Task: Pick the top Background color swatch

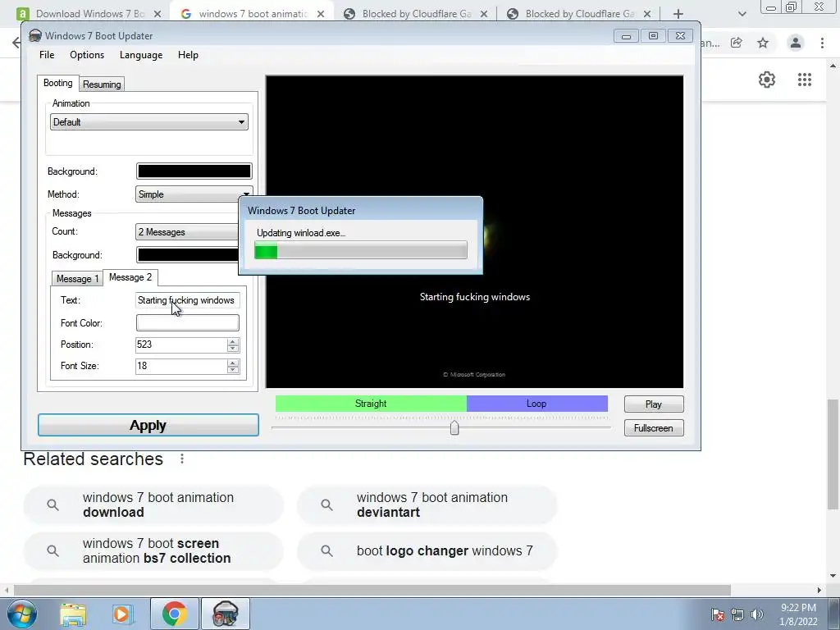Action: 194,171
